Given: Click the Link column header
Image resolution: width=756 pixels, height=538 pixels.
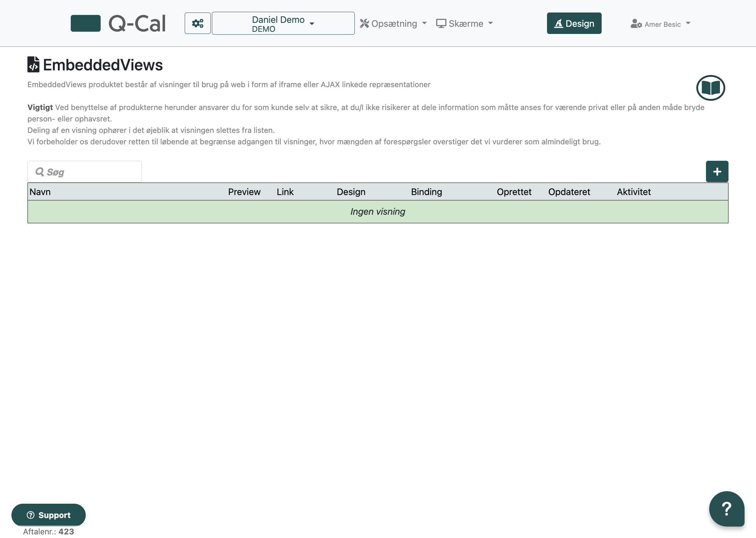Looking at the screenshot, I should coord(285,192).
